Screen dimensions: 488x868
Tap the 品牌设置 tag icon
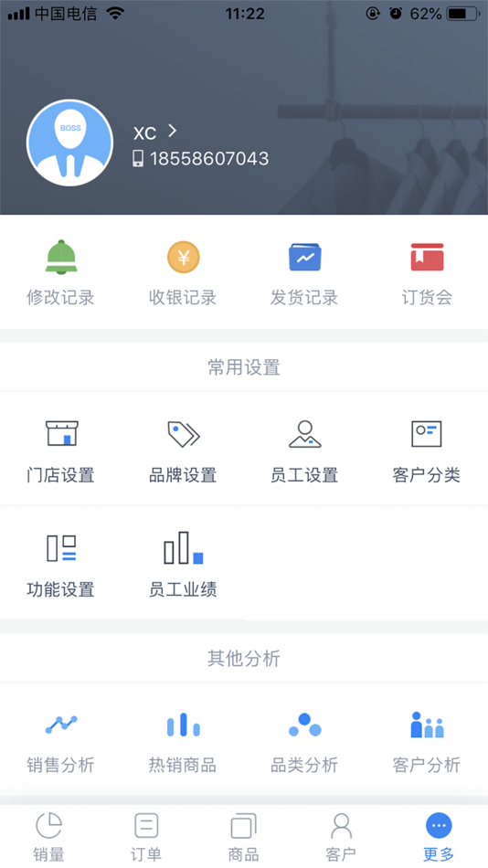point(184,434)
